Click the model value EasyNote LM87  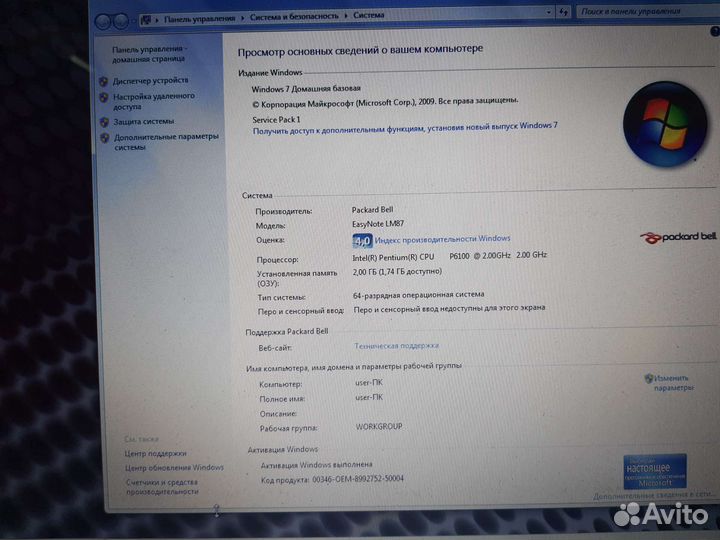click(x=378, y=224)
